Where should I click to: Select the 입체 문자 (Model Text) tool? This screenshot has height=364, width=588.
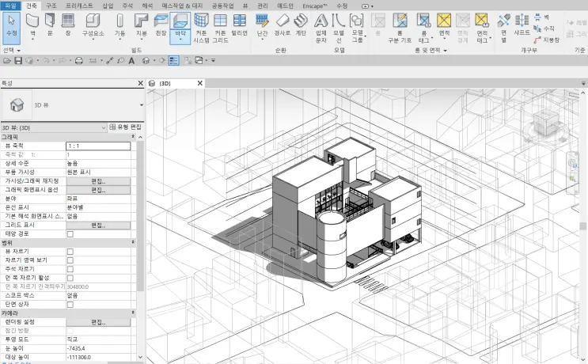click(x=321, y=28)
